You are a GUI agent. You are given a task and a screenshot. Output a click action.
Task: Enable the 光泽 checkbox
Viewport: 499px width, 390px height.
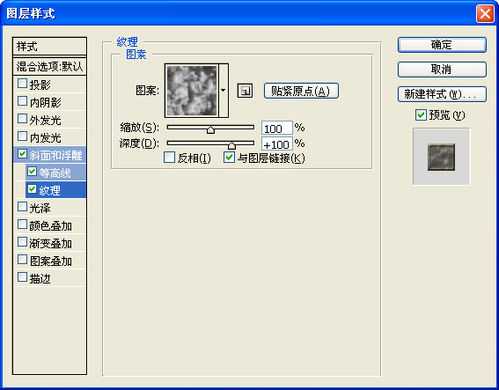(22, 207)
